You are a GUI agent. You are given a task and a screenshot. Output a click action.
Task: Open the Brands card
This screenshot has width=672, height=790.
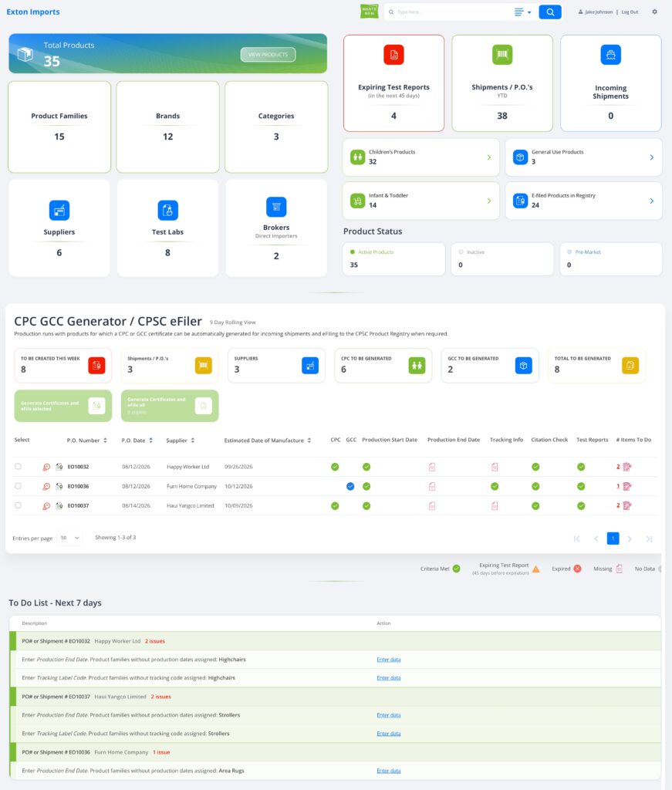coord(167,127)
